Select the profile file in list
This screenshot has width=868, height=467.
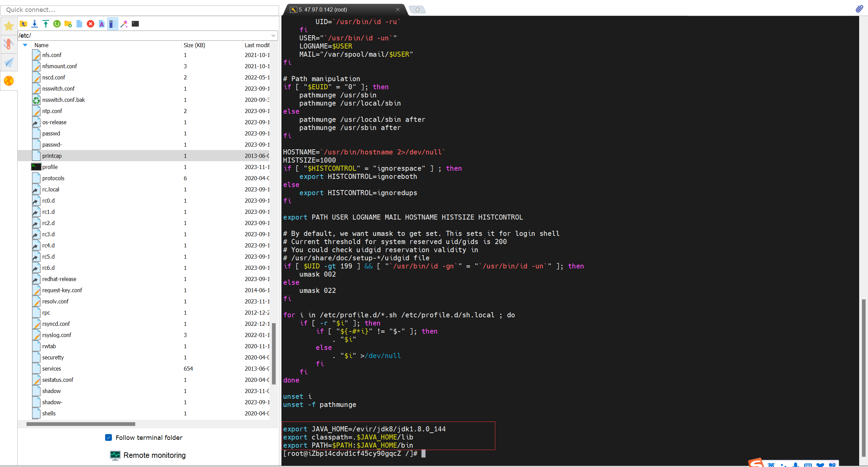click(50, 167)
